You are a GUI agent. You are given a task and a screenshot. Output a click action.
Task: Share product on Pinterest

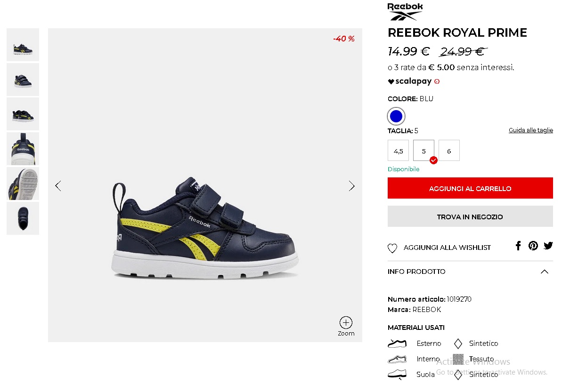[533, 246]
